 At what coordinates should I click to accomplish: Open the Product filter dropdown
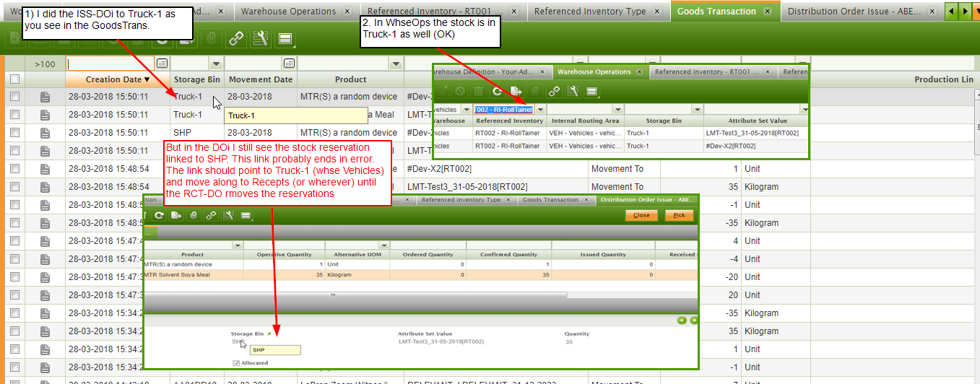point(396,64)
